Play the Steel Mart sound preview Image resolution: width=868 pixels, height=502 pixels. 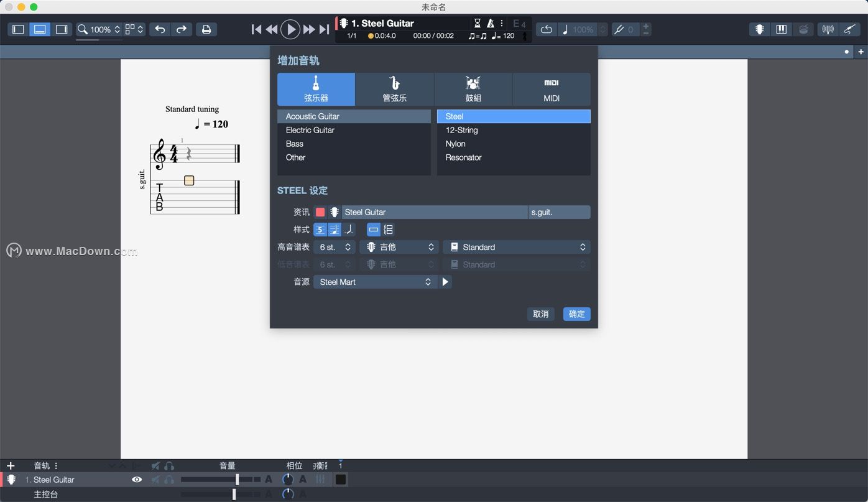click(x=445, y=282)
